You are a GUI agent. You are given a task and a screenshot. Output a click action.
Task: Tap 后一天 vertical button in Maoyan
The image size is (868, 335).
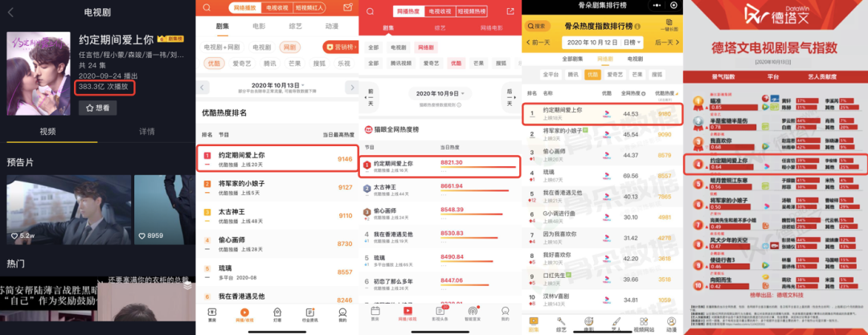[510, 98]
